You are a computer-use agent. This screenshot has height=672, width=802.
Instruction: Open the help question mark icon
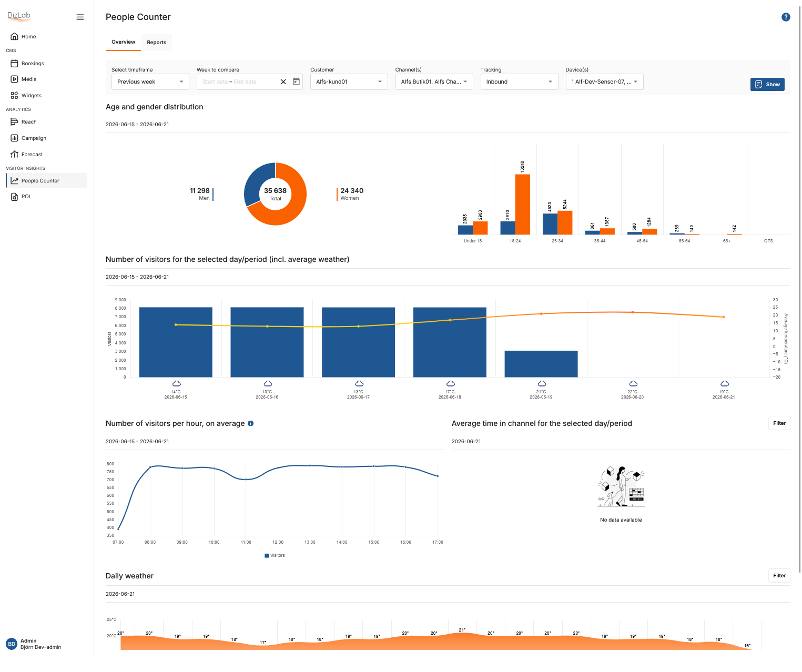(786, 17)
